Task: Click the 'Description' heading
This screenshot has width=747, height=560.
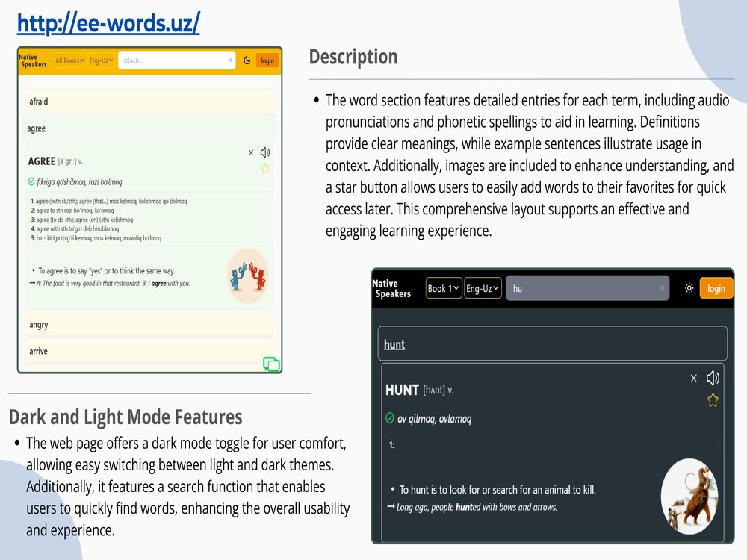Action: 353,57
